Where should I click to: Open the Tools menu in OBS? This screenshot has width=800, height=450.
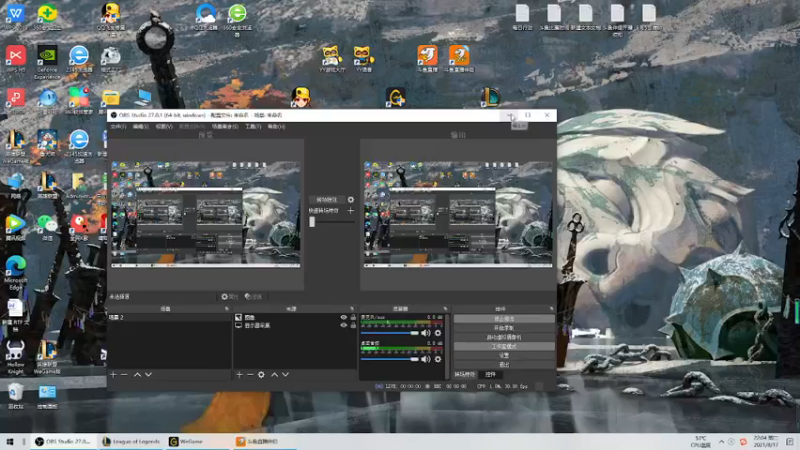pos(253,127)
